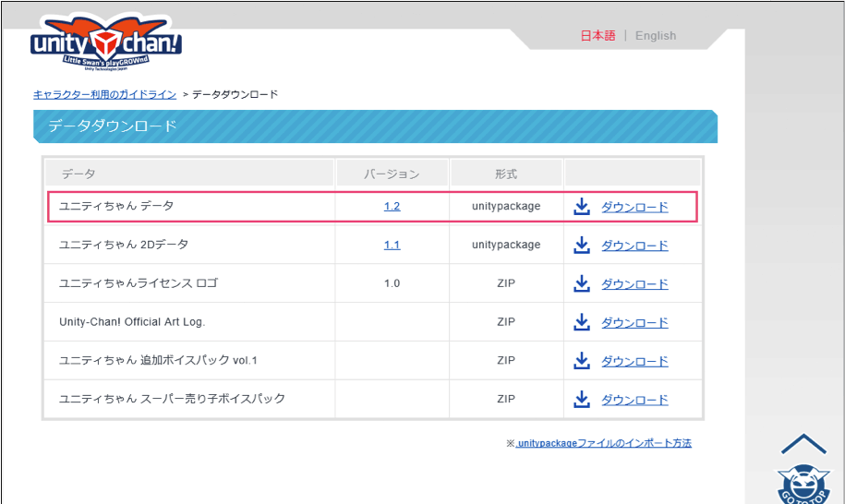Click the データ column header

click(189, 174)
